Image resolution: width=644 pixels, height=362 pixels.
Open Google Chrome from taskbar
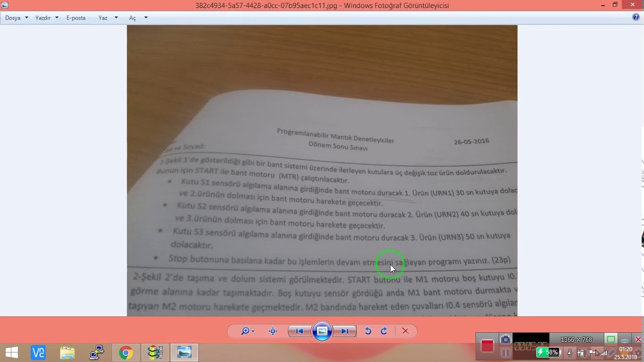126,352
